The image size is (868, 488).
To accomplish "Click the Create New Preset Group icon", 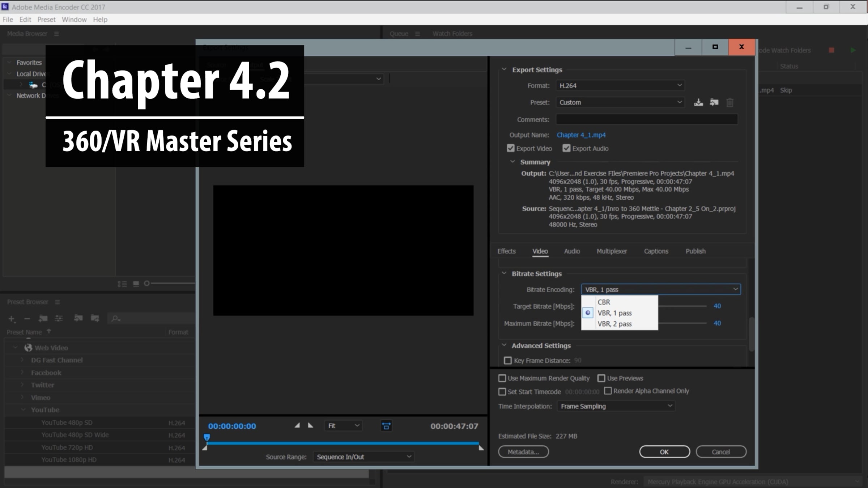I will click(x=43, y=318).
